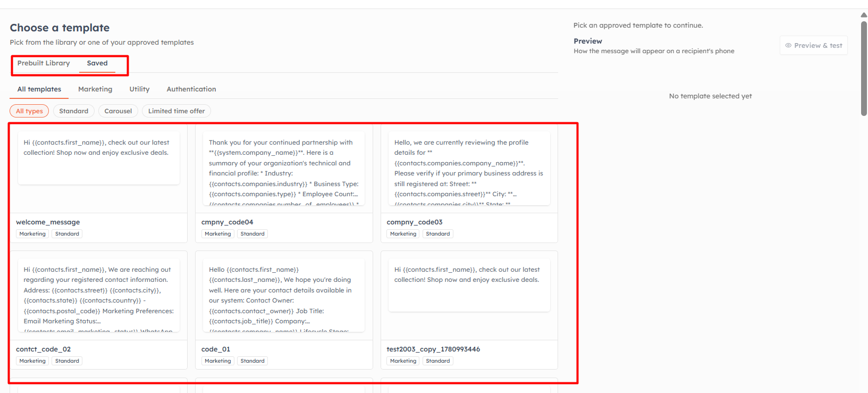The height and width of the screenshot is (393, 868).
Task: Filter by Limited time offer type
Action: click(176, 111)
